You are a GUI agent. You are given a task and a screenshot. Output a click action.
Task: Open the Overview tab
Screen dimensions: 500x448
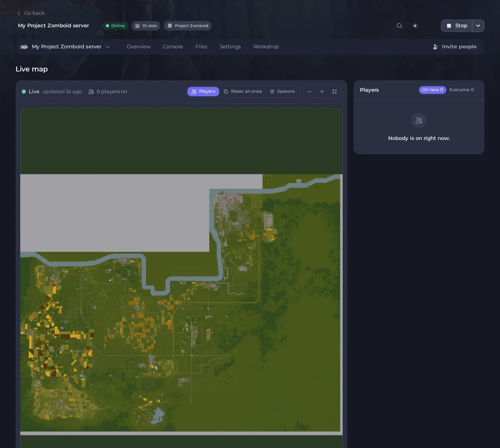point(139,47)
